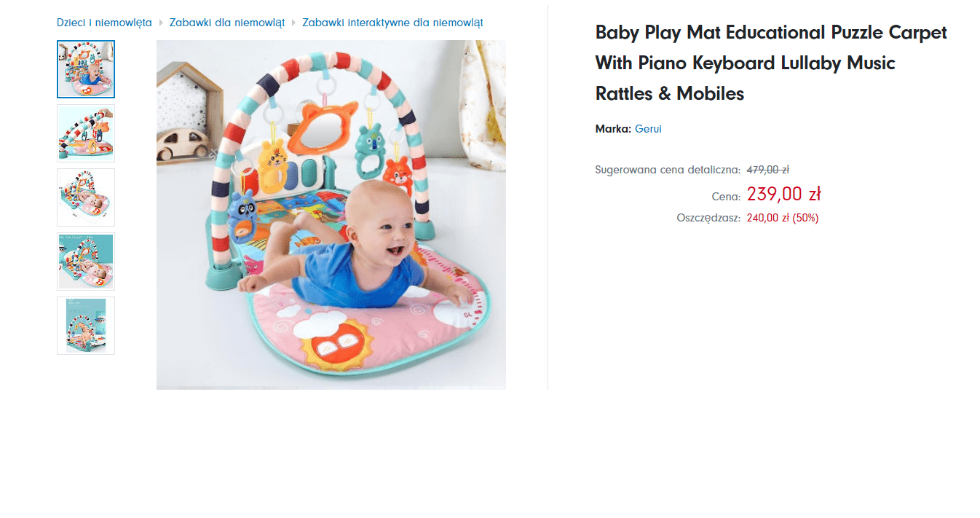Click the Marka label

click(613, 129)
